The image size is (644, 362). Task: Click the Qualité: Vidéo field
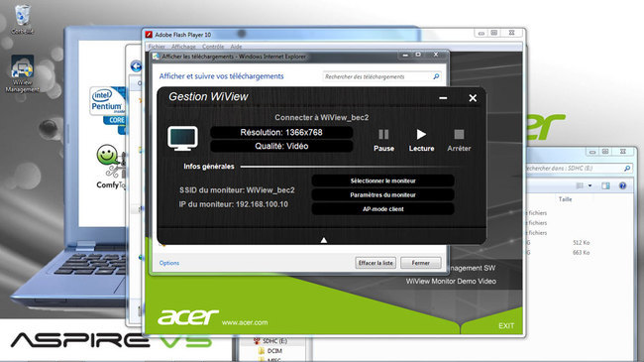tap(281, 146)
